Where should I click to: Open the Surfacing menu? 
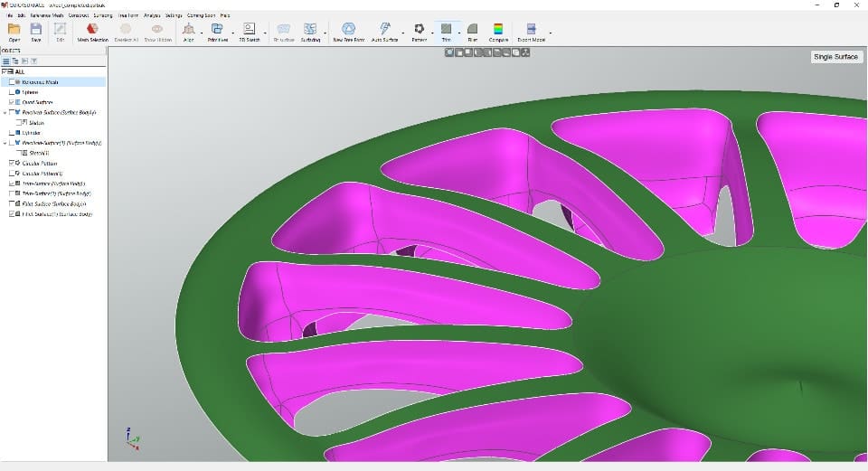point(103,15)
